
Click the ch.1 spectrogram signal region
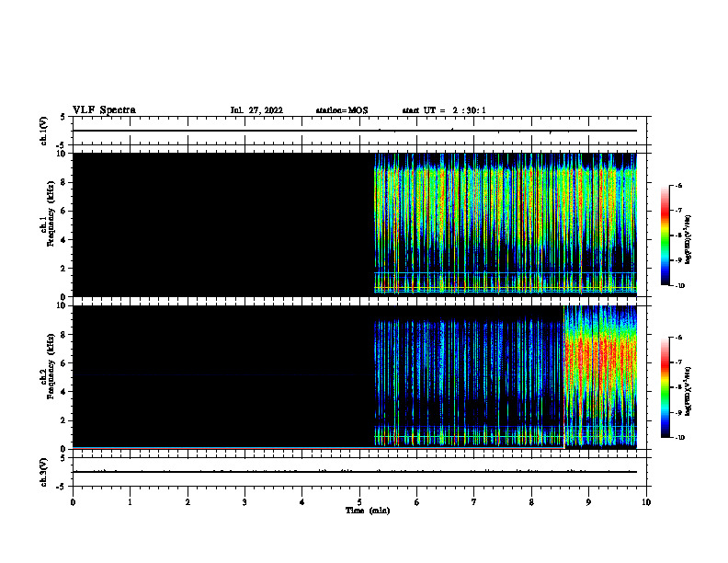(x=506, y=224)
